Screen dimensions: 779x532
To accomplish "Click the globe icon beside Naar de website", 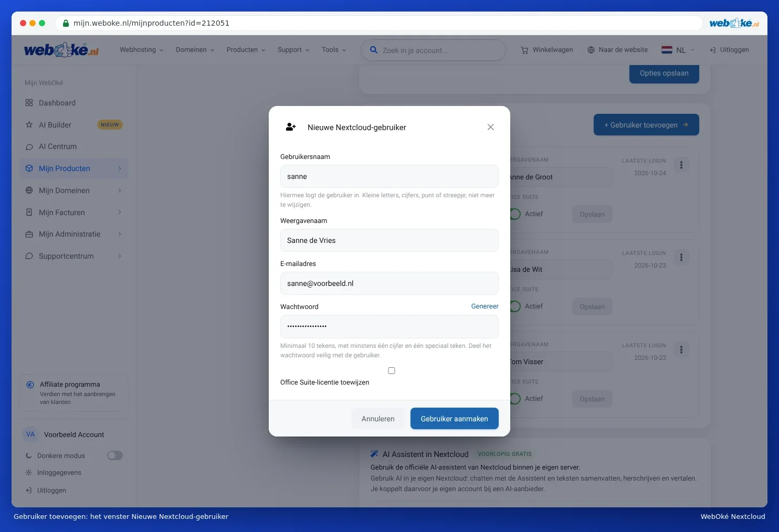I will point(591,50).
